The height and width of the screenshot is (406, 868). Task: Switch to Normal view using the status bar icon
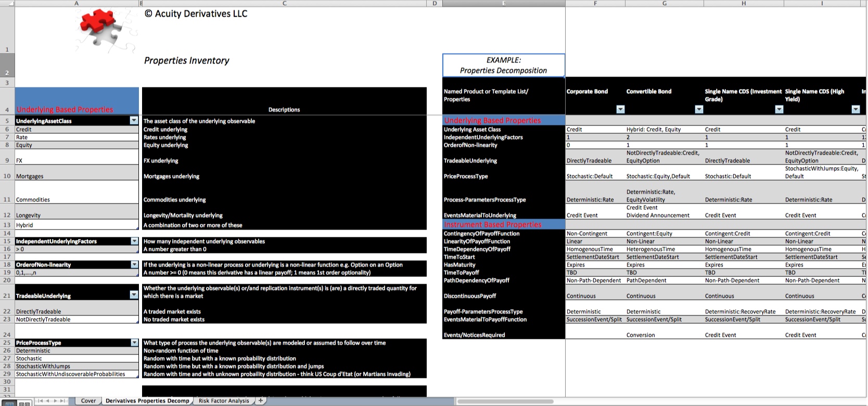click(x=9, y=404)
